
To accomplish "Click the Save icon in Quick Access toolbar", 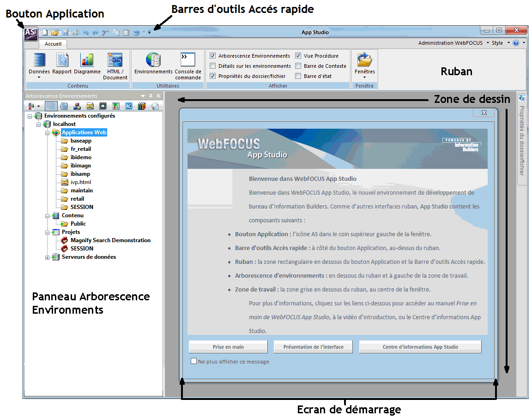I will click(x=66, y=33).
